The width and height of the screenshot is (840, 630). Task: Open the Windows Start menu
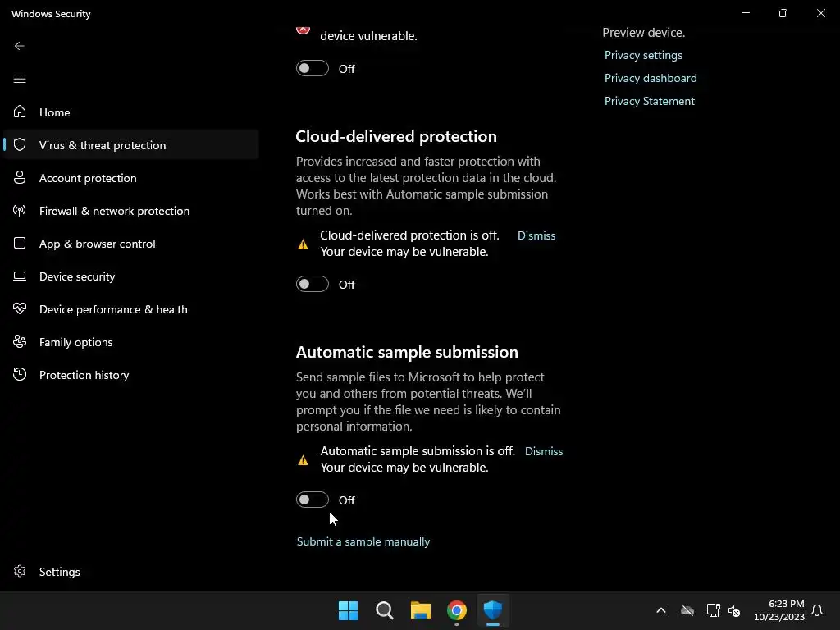pyautogui.click(x=348, y=610)
